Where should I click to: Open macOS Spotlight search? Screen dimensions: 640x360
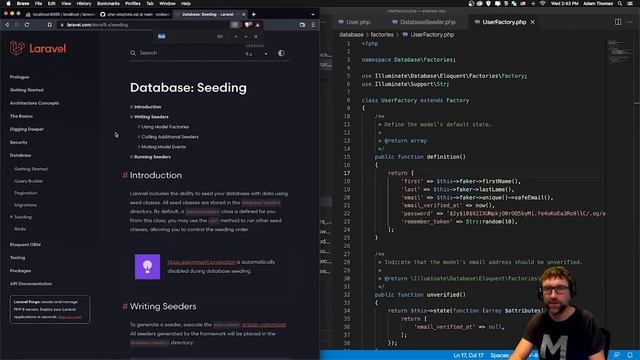(x=620, y=3)
